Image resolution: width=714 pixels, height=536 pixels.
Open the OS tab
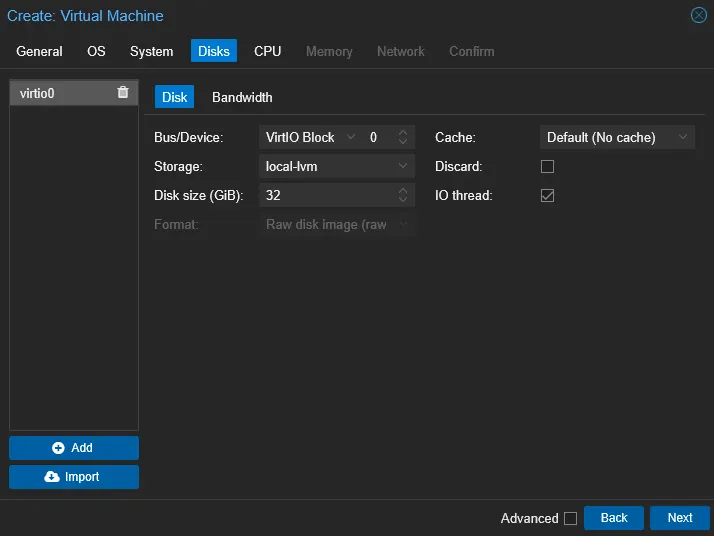(96, 51)
